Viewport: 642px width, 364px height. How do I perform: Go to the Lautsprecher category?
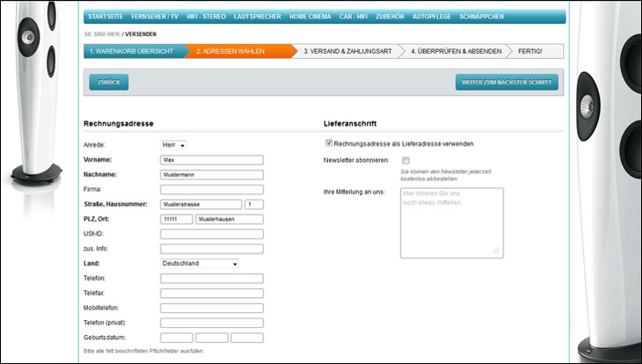tap(258, 17)
